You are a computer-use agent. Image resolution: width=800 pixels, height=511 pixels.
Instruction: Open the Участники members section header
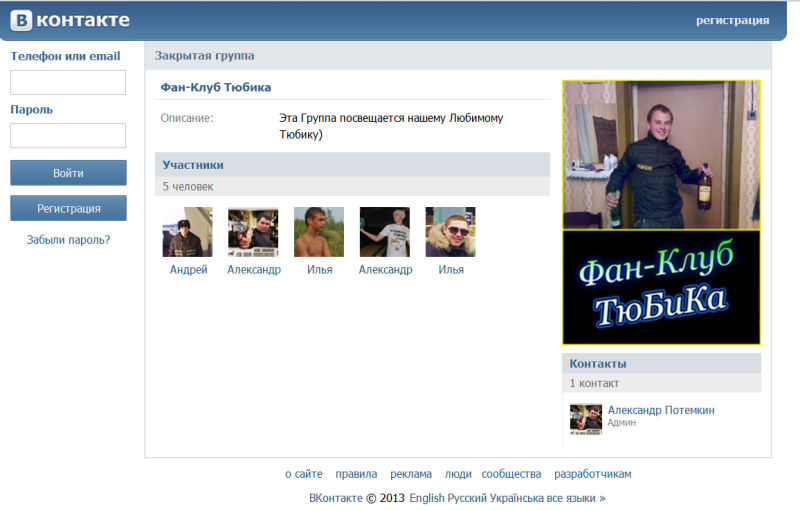coord(193,165)
